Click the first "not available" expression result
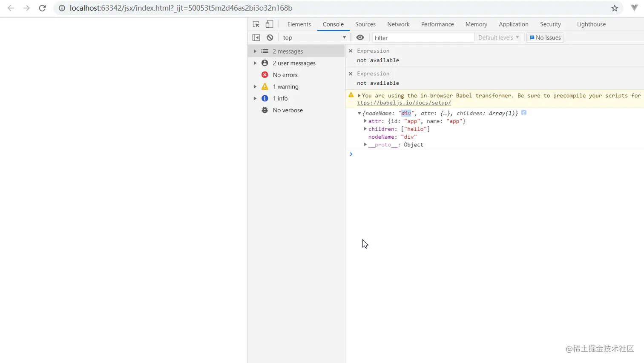 pos(378,60)
